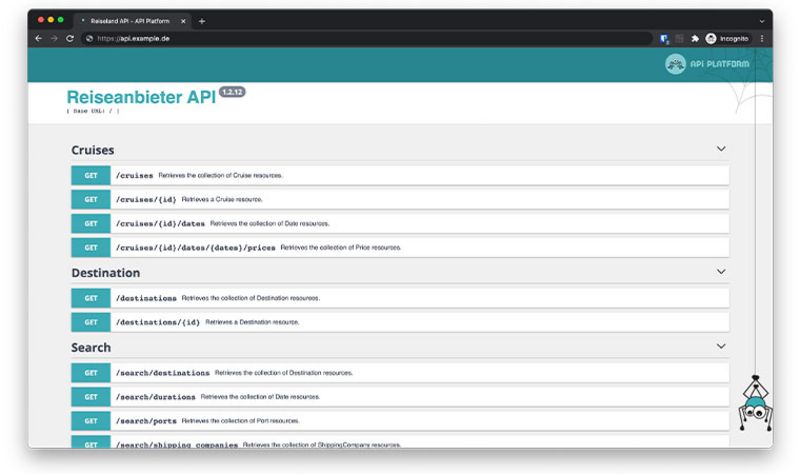Open the browser three-dot menu
Image resolution: width=800 pixels, height=474 pixels.
click(762, 38)
